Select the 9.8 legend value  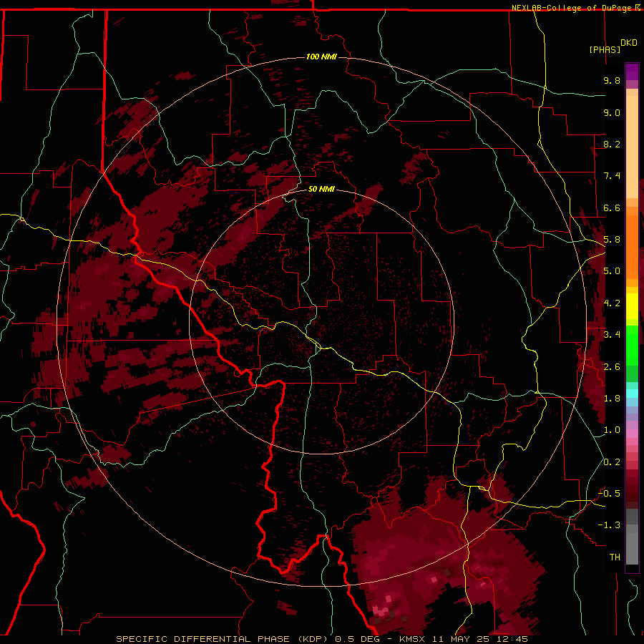coord(612,80)
